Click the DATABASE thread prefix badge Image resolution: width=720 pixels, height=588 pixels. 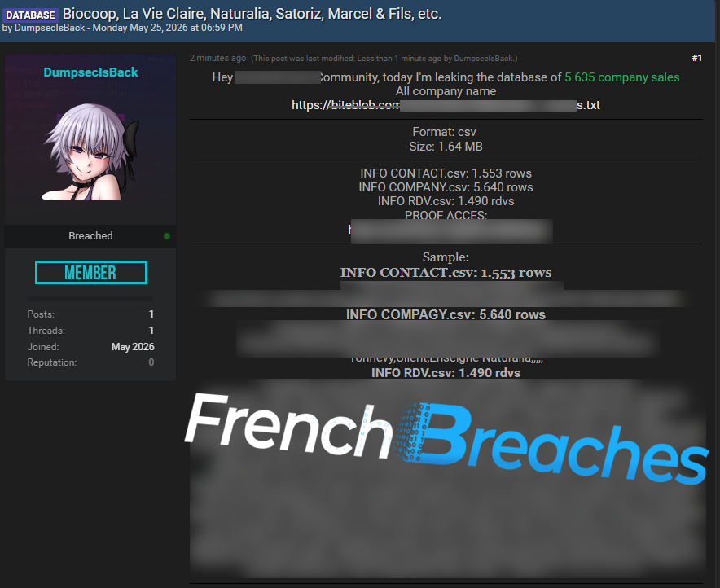pyautogui.click(x=30, y=15)
